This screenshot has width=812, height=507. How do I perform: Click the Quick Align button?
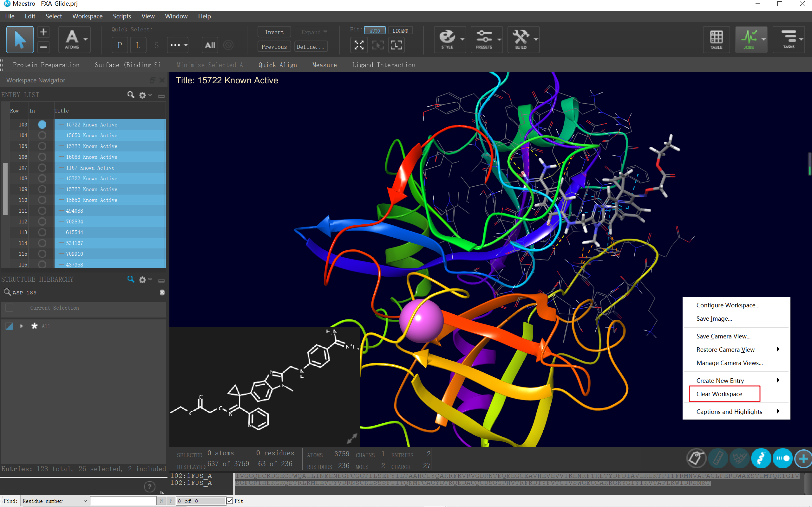coord(278,65)
